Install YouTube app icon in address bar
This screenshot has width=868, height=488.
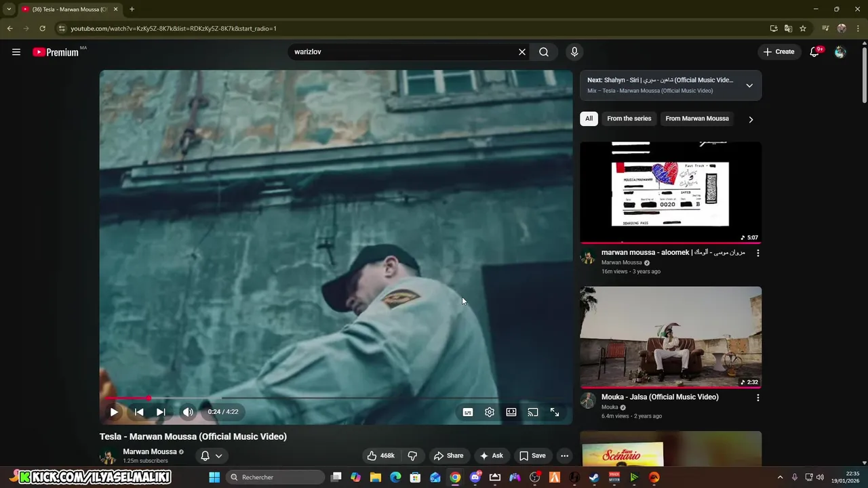(774, 28)
